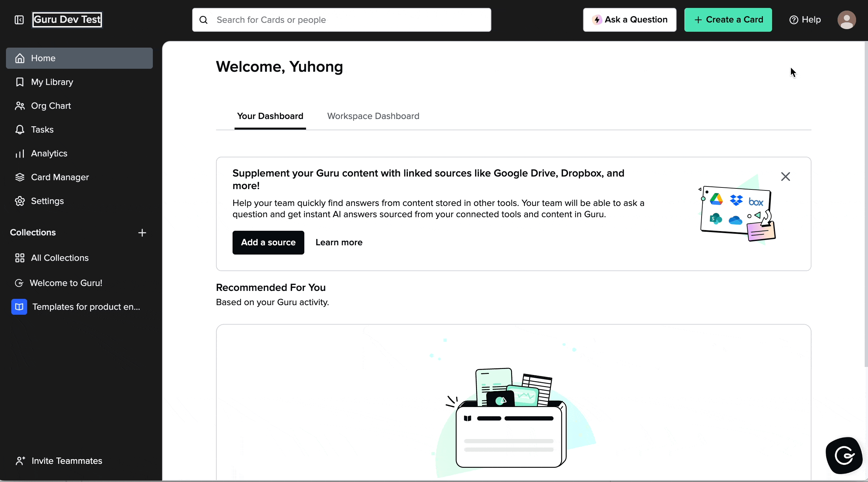Image resolution: width=868 pixels, height=482 pixels.
Task: Open the Org Chart
Action: pyautogui.click(x=51, y=106)
